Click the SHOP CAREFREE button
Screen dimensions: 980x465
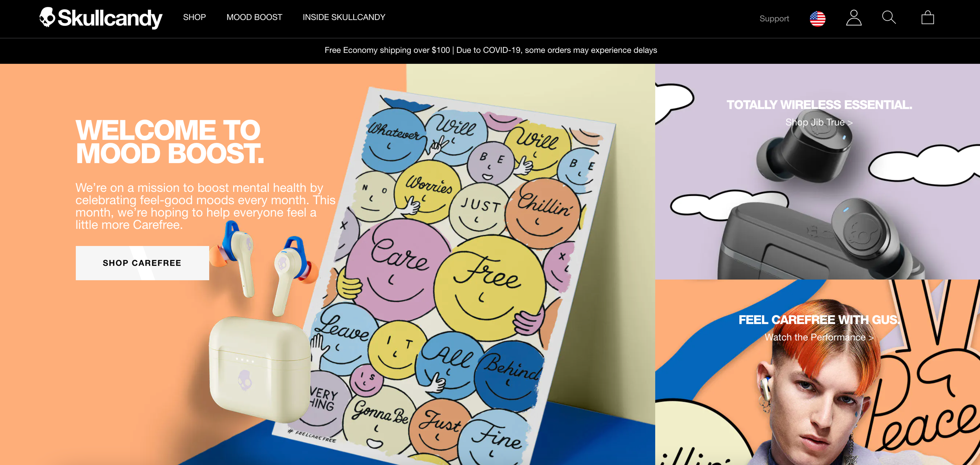coord(142,263)
